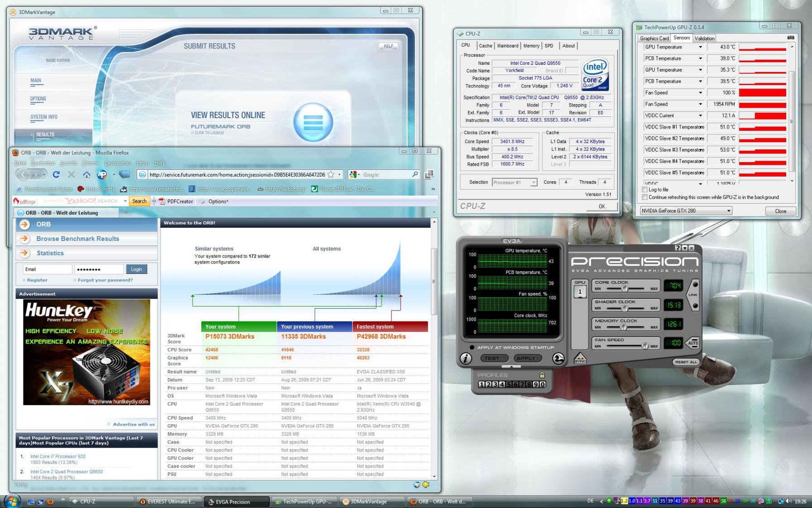
Task: Click the Memory Clock slider handle
Action: (x=625, y=327)
